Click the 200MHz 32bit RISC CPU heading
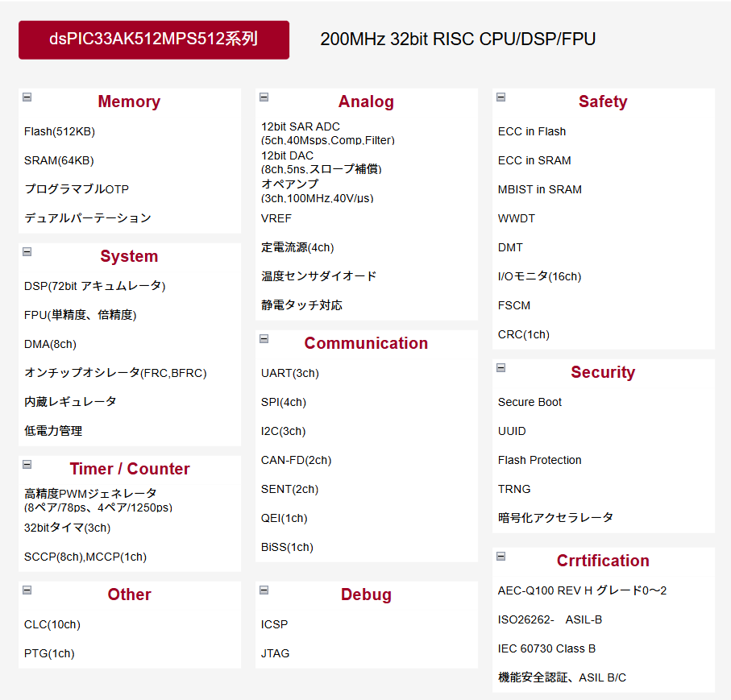This screenshot has width=731, height=700. point(457,39)
